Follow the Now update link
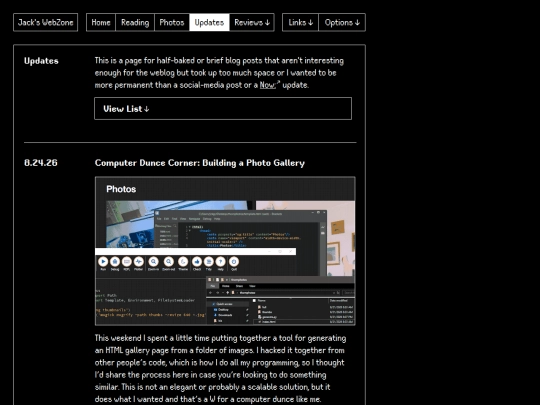The width and height of the screenshot is (540, 405). [x=269, y=85]
